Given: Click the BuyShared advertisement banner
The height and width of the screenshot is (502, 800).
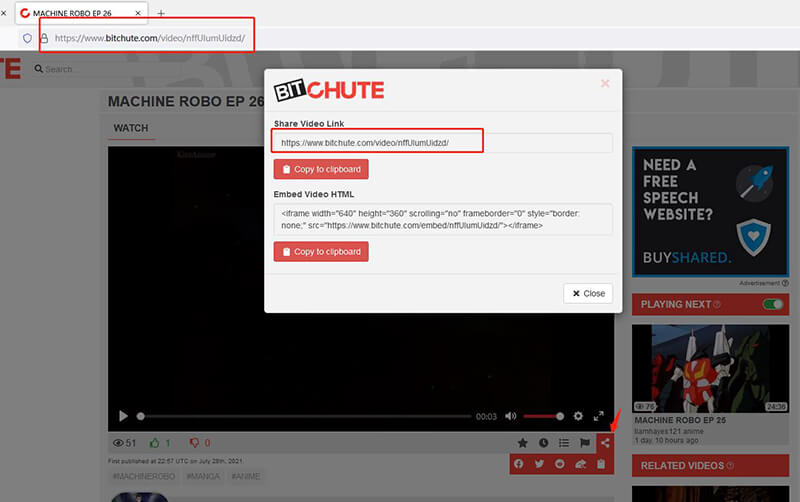Looking at the screenshot, I should [x=710, y=212].
